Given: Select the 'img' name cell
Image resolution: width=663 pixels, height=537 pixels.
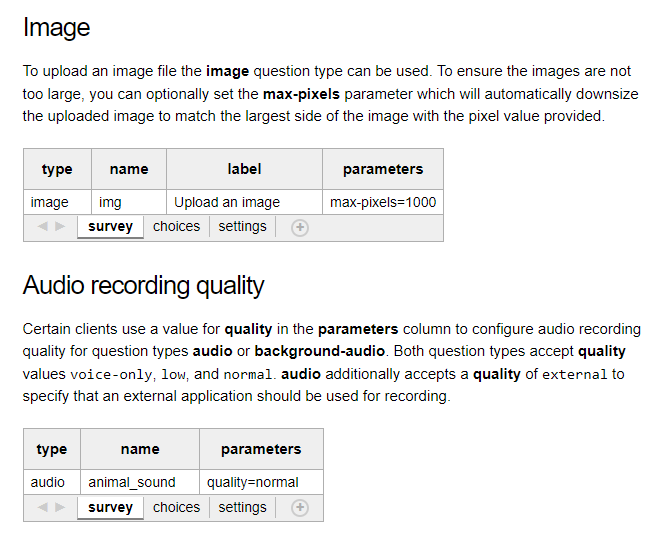Looking at the screenshot, I should (129, 202).
